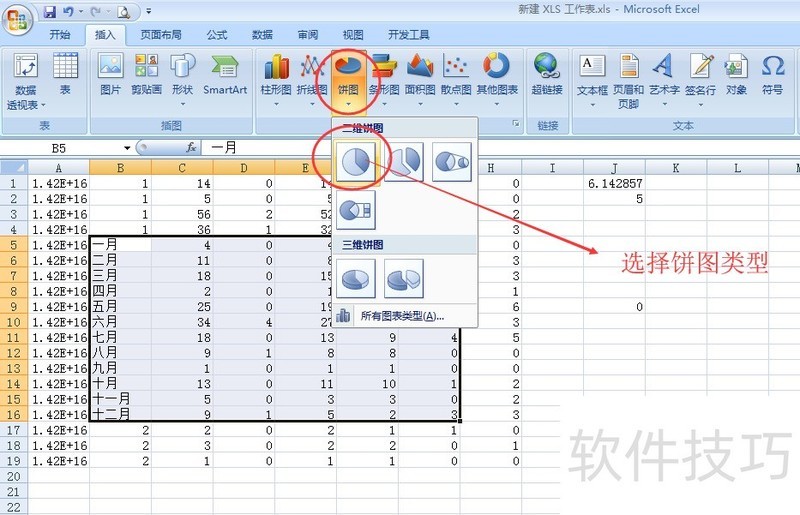Choose the 3D pie chart

pyautogui.click(x=356, y=278)
